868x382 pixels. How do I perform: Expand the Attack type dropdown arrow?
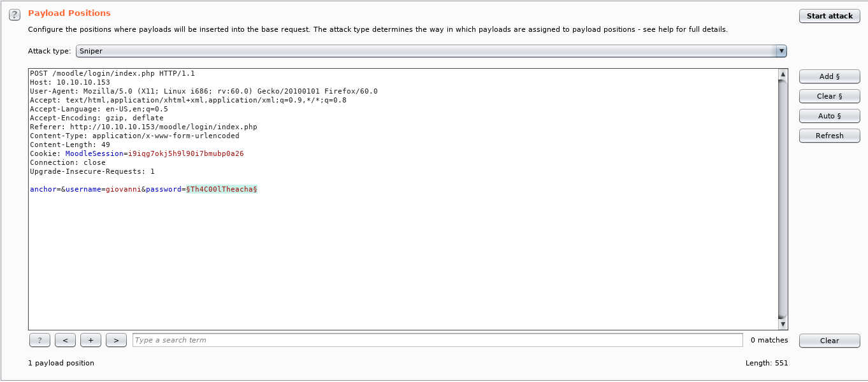point(781,51)
